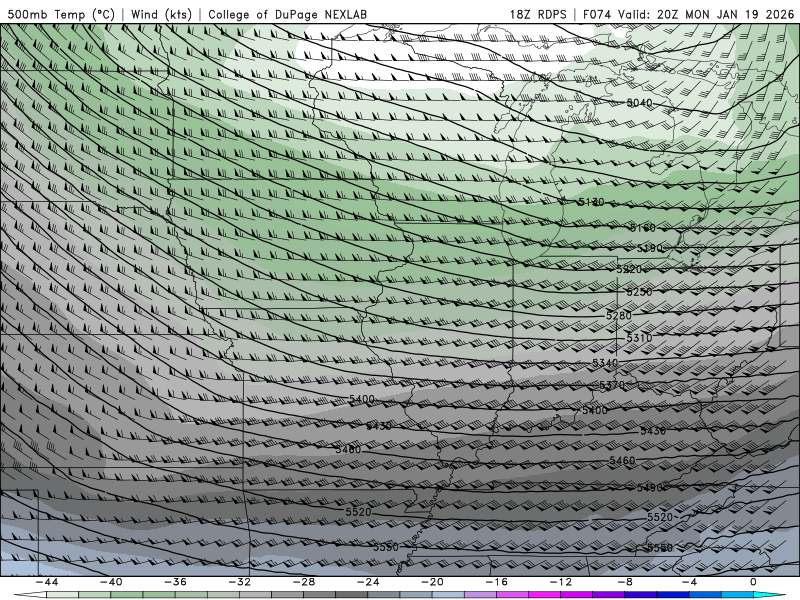The height and width of the screenshot is (600, 800).
Task: Select the -8 temperature scale label
Action: 625,582
